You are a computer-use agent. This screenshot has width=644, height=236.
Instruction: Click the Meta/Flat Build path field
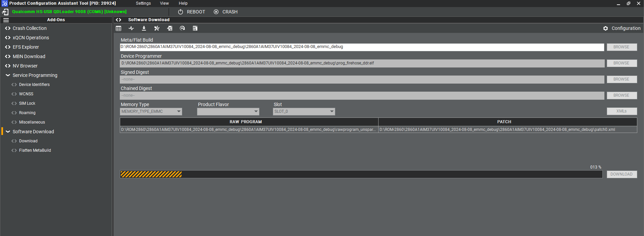362,47
